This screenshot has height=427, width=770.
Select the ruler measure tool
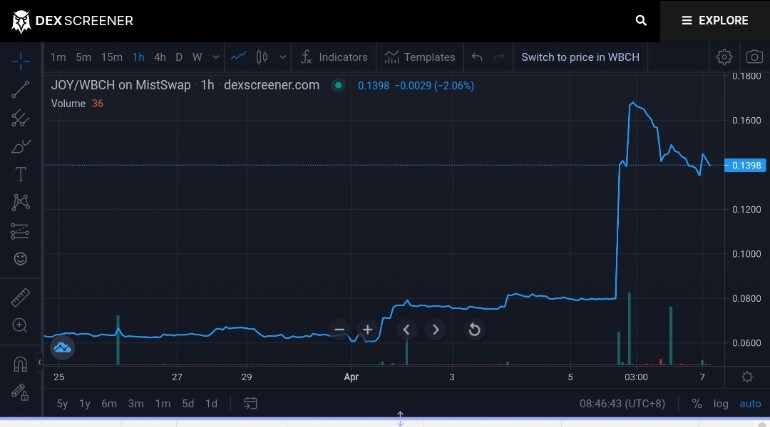20,297
